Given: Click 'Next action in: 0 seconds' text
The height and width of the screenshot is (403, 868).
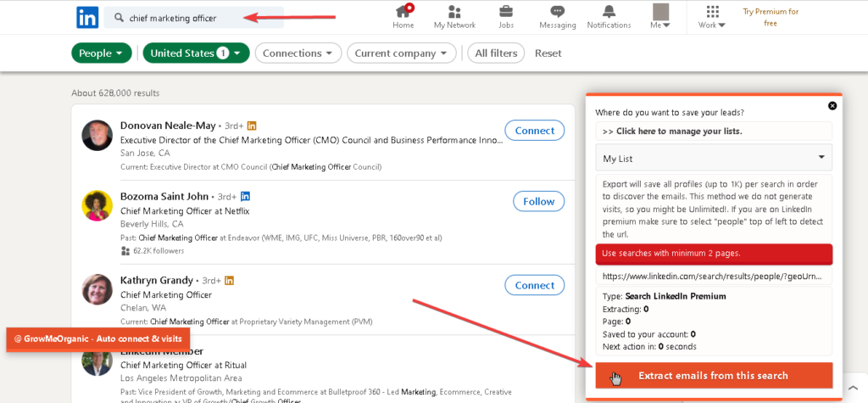Looking at the screenshot, I should tap(649, 347).
